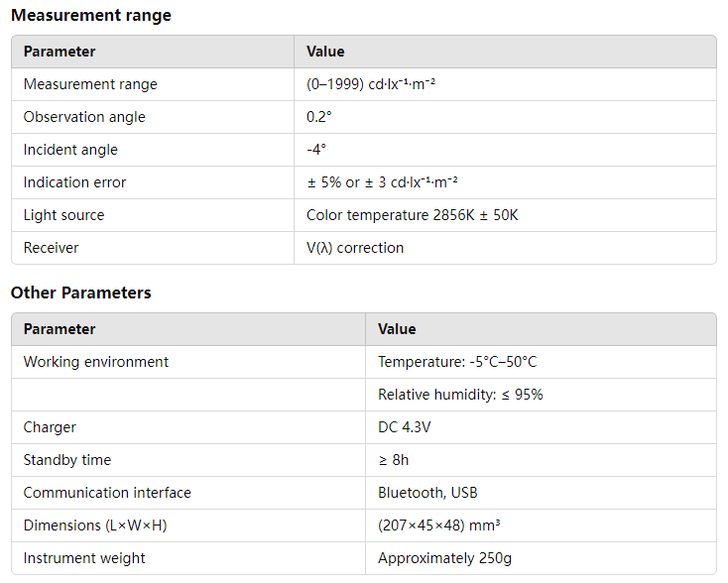The width and height of the screenshot is (728, 583).
Task: Click the ± 5% indication error value
Action: click(x=382, y=182)
